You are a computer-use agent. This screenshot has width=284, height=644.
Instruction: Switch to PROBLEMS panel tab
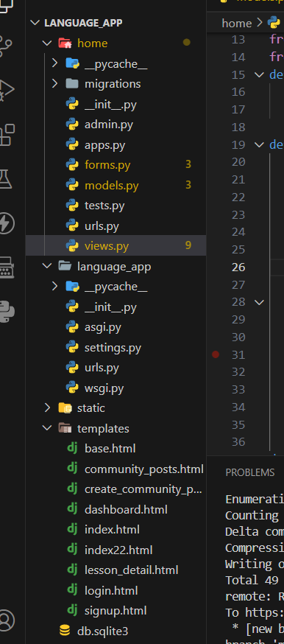[x=250, y=472]
